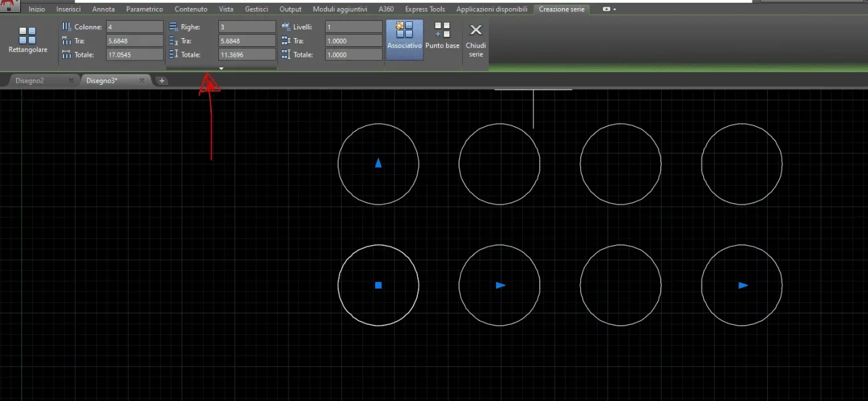Open the Inizio ribbon tab
The width and height of the screenshot is (868, 401).
coord(37,9)
